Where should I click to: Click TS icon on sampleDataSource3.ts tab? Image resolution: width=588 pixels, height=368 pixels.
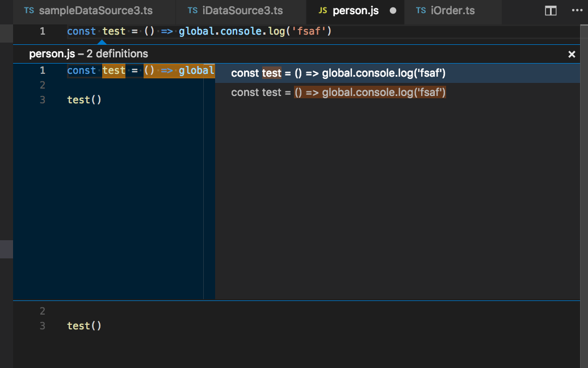pyautogui.click(x=29, y=10)
